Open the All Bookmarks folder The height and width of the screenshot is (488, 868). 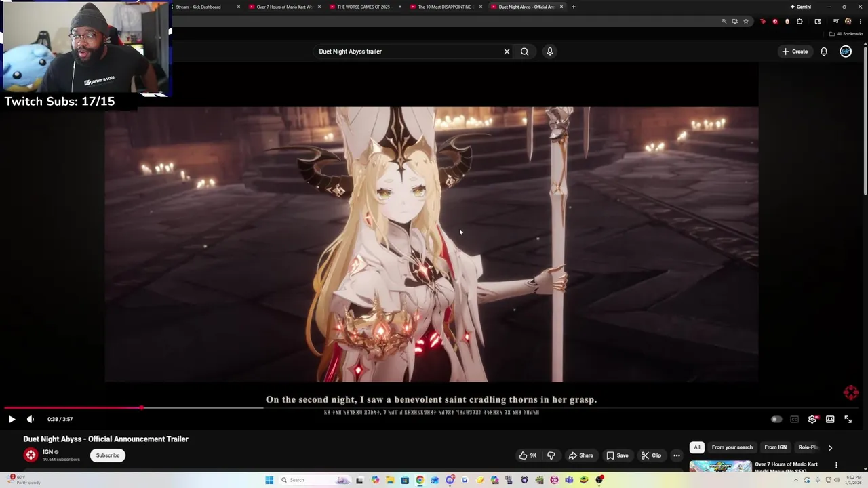click(x=846, y=34)
